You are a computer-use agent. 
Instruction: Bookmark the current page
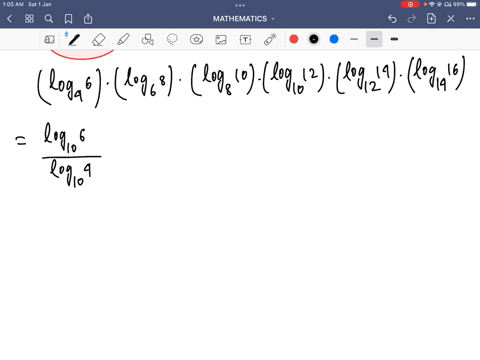pyautogui.click(x=68, y=19)
